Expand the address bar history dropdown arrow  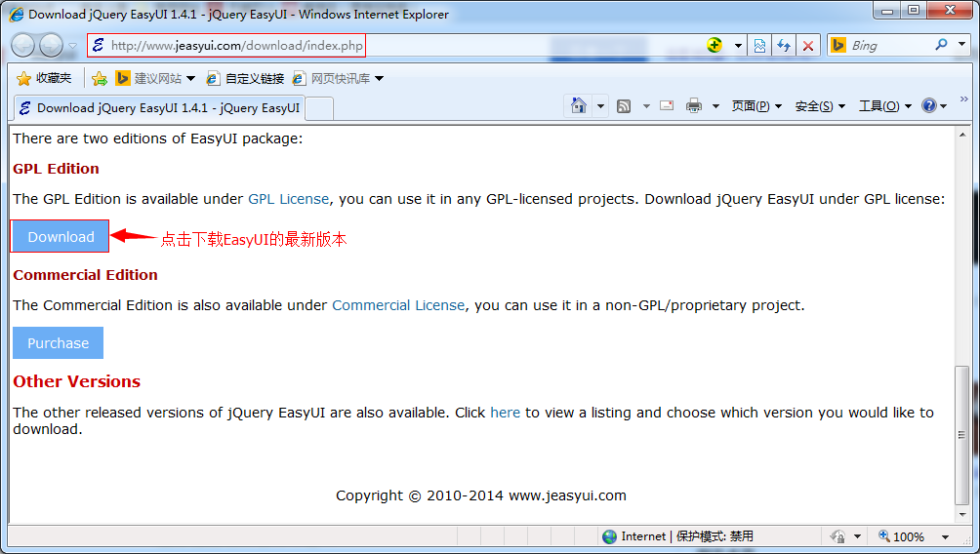pyautogui.click(x=738, y=46)
